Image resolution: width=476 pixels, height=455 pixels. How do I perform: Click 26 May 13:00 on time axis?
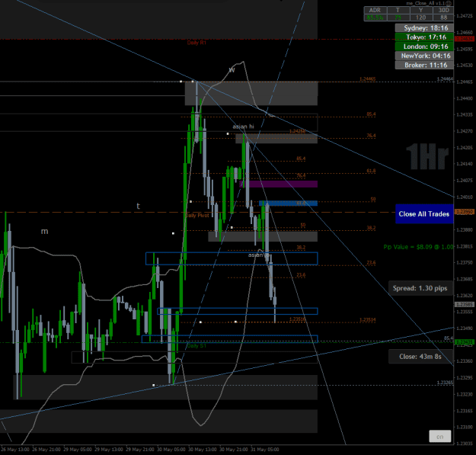(x=15, y=450)
